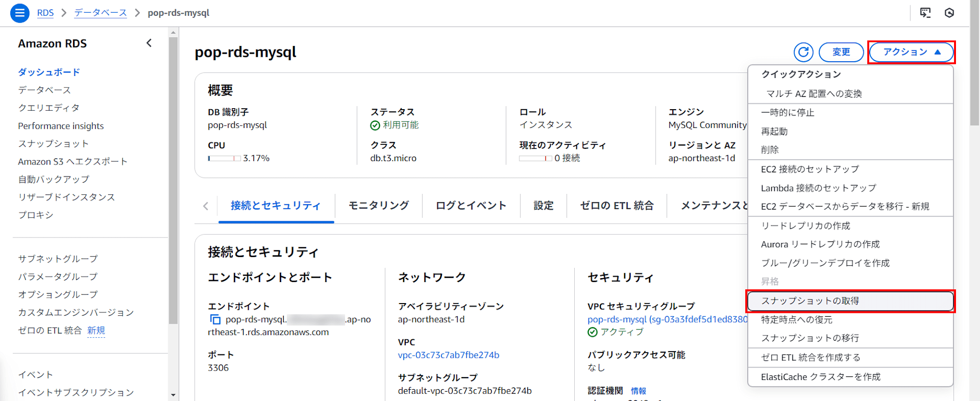The width and height of the screenshot is (980, 401).
Task: Choose マルチ AZ 配置への変換 menu item
Action: (851, 94)
